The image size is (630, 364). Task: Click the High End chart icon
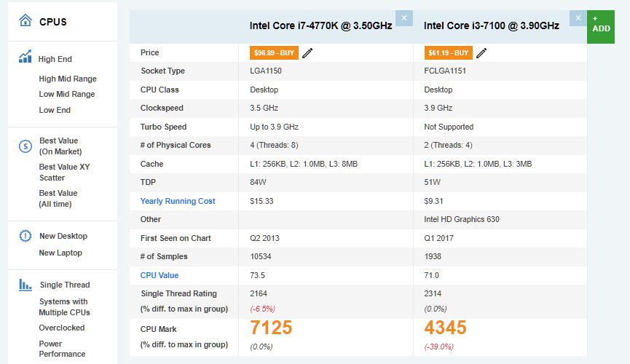[x=25, y=57]
